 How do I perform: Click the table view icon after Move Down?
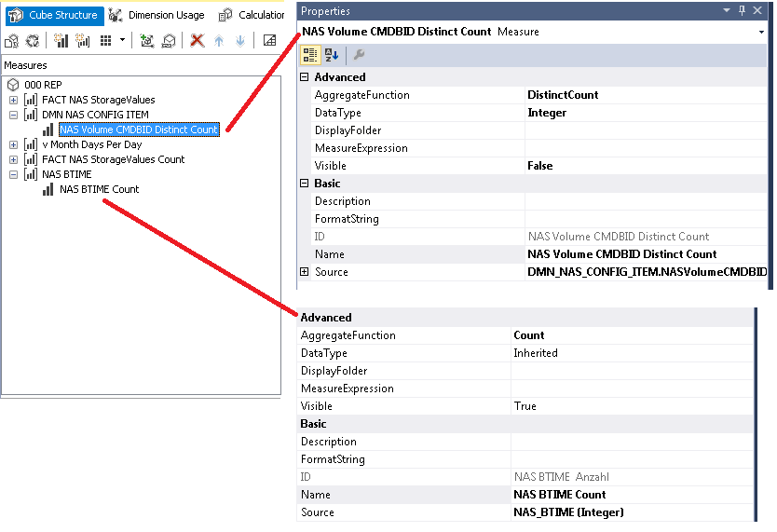(269, 40)
